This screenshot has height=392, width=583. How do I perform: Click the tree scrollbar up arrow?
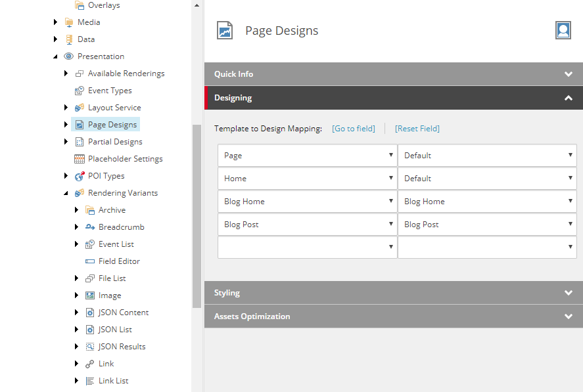click(x=197, y=5)
